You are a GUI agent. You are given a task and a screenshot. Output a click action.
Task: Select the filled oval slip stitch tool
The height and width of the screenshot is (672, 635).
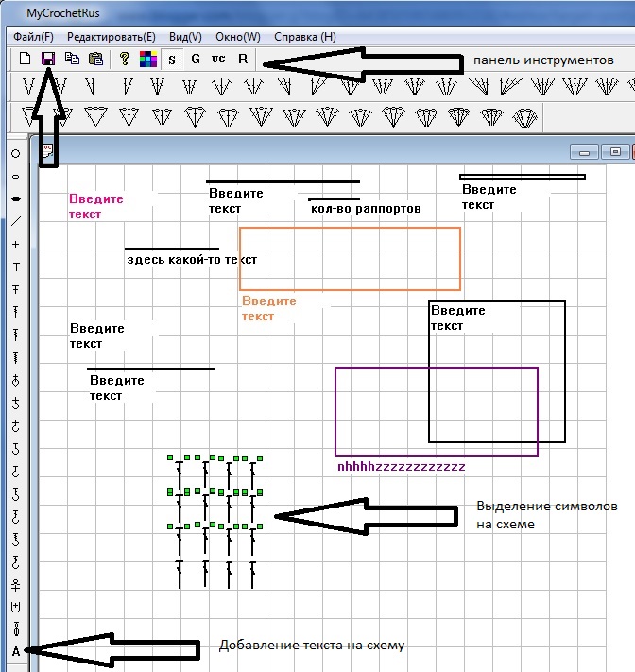(15, 198)
